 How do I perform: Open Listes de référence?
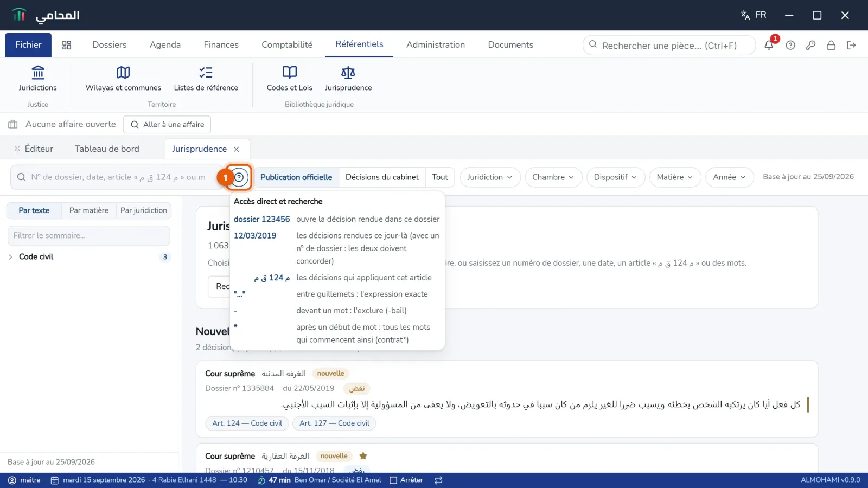click(206, 79)
